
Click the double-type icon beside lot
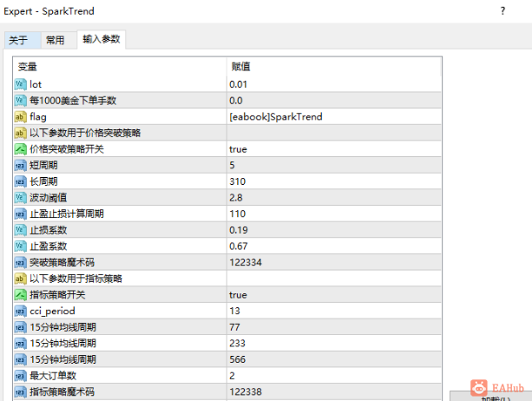click(20, 84)
